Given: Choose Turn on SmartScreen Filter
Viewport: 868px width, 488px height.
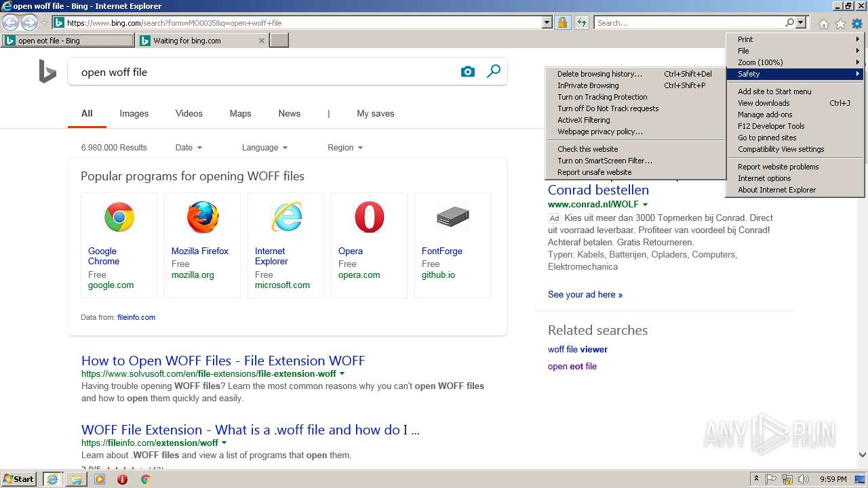Looking at the screenshot, I should 635,161.
